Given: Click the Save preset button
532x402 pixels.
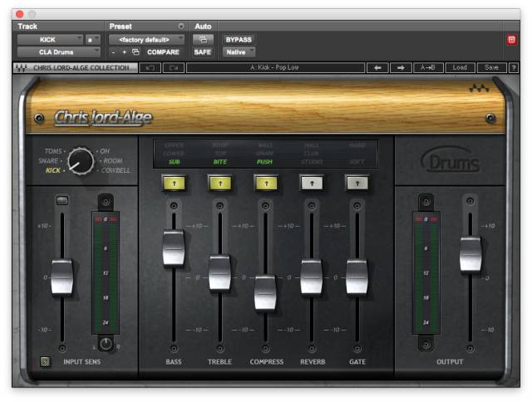Looking at the screenshot, I should click(x=491, y=68).
